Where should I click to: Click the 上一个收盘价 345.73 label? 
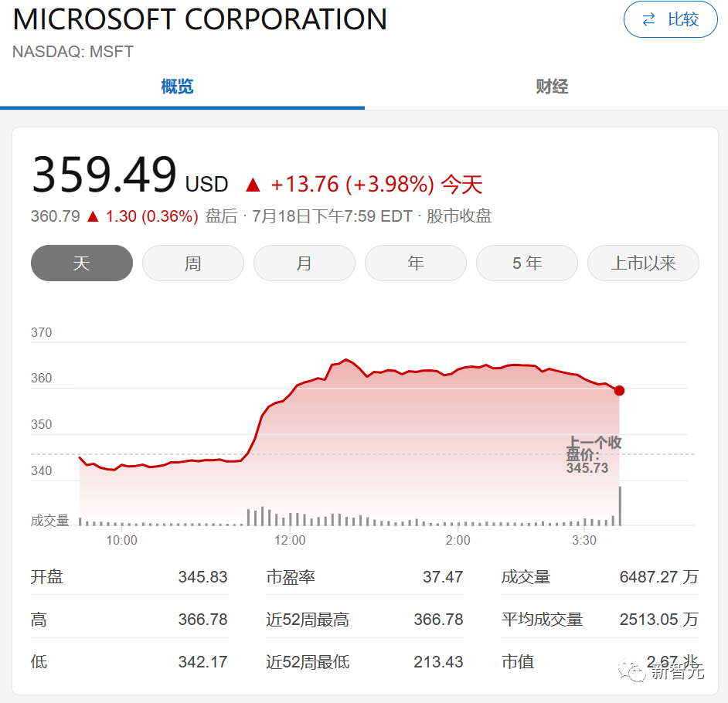592,455
